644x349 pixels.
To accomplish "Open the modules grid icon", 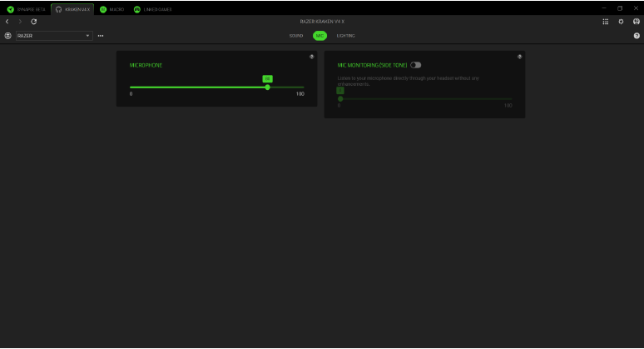I will coord(606,22).
